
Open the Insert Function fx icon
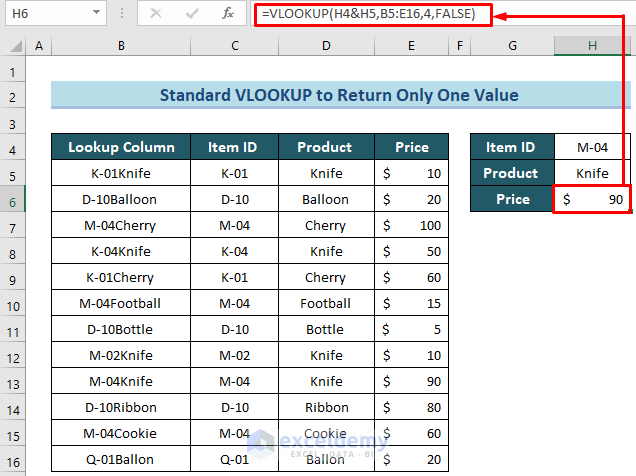pos(228,14)
